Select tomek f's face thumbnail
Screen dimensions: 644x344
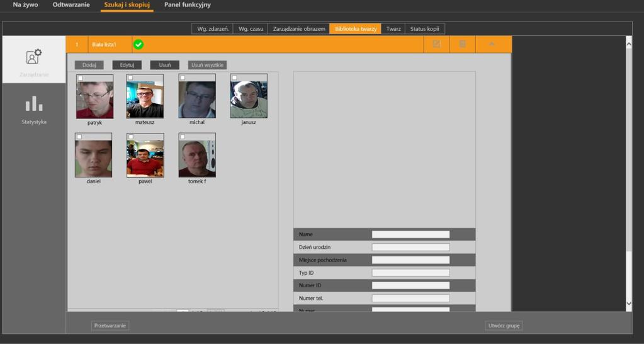197,155
